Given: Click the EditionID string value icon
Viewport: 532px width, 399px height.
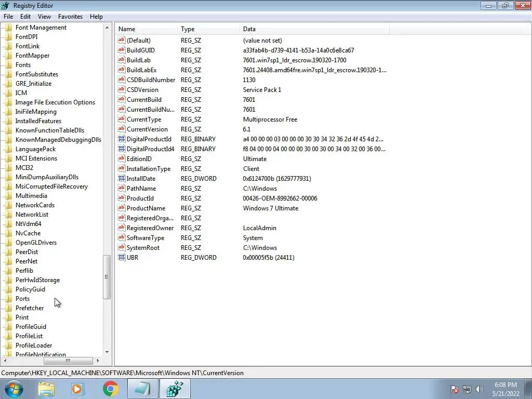Looking at the screenshot, I should [122, 158].
